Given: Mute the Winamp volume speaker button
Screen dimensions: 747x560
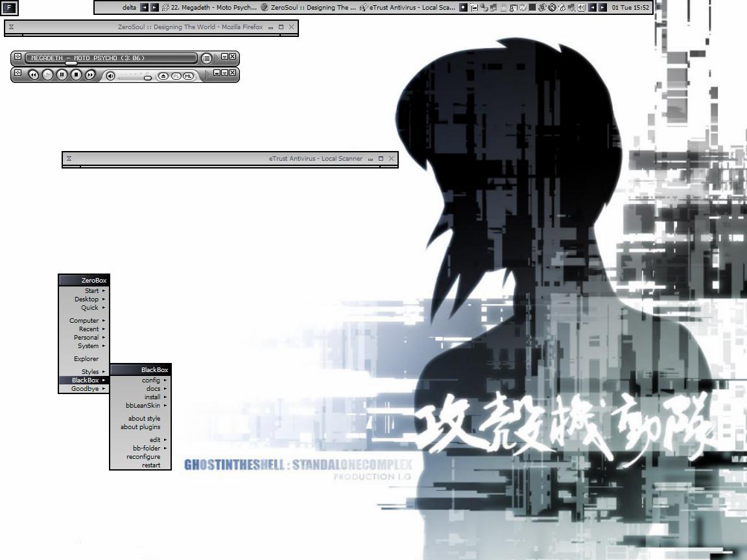Looking at the screenshot, I should 110,76.
